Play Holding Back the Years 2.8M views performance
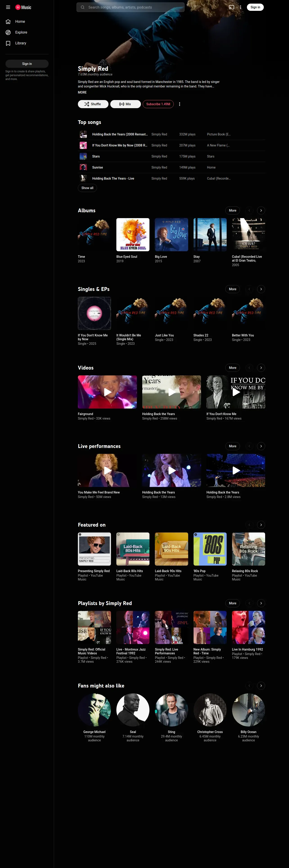This screenshot has height=868, width=289. (236, 470)
